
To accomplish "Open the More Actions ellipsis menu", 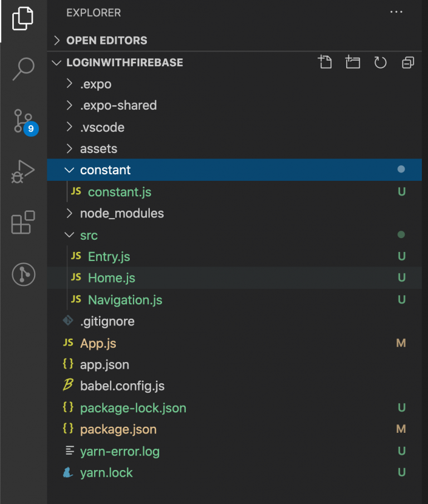I will pos(396,12).
